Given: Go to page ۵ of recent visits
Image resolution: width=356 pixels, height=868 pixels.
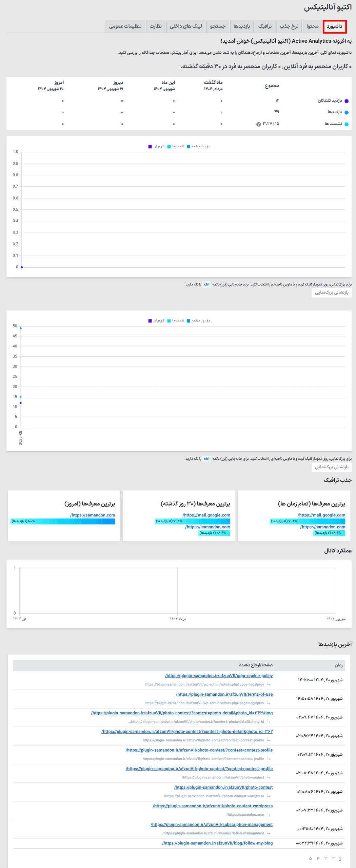Looking at the screenshot, I should 310,858.
